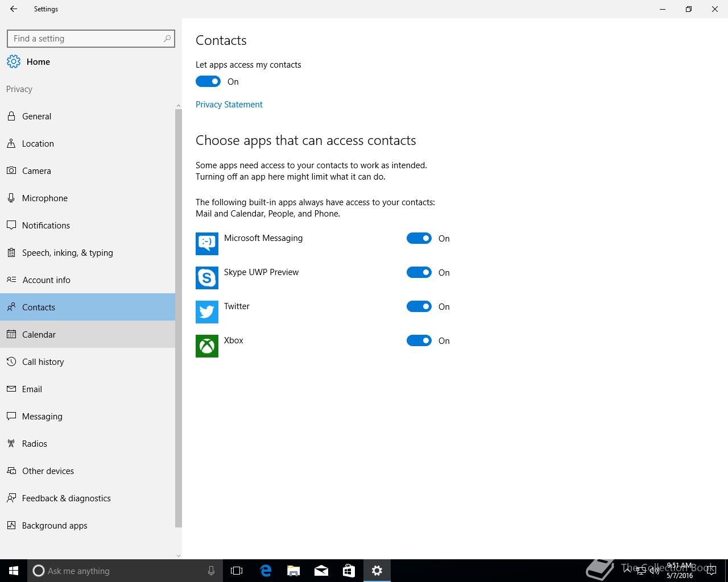Click the Call history clock icon

(x=11, y=361)
